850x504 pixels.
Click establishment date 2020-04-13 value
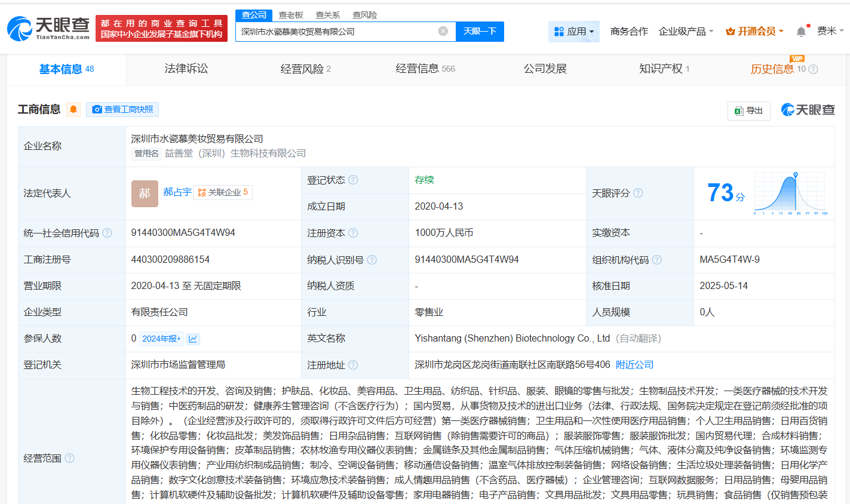(438, 207)
